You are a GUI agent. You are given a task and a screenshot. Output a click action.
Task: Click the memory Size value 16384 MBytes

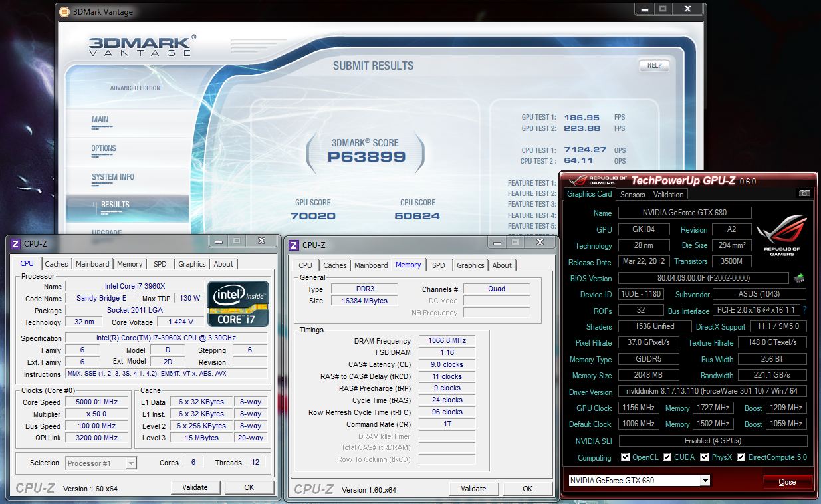(364, 301)
